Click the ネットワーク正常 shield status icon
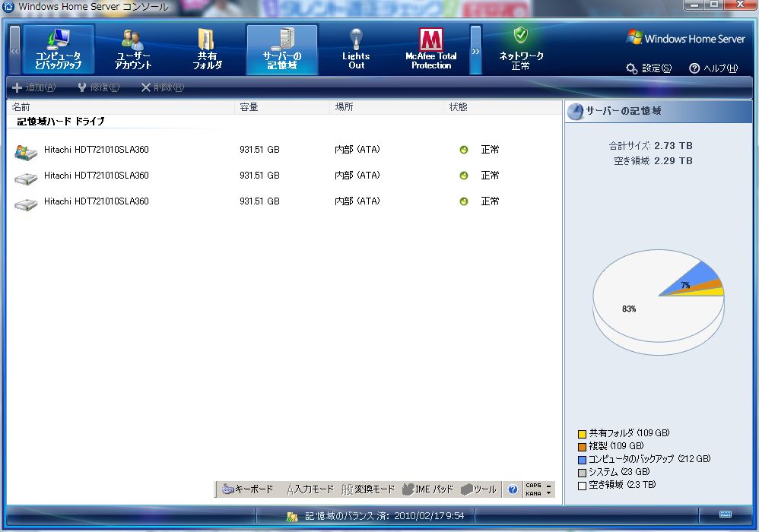Screen dimensions: 759x532 tap(521, 35)
